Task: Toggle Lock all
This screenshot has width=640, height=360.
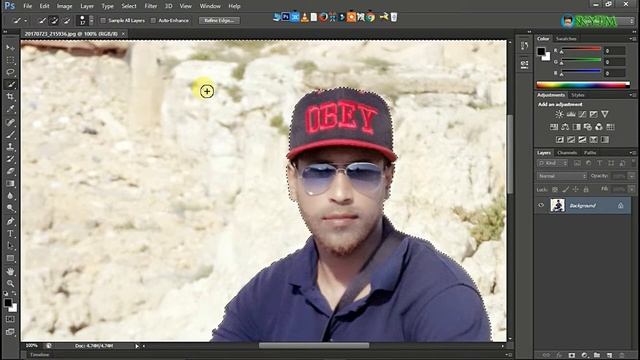Action: pyautogui.click(x=586, y=189)
